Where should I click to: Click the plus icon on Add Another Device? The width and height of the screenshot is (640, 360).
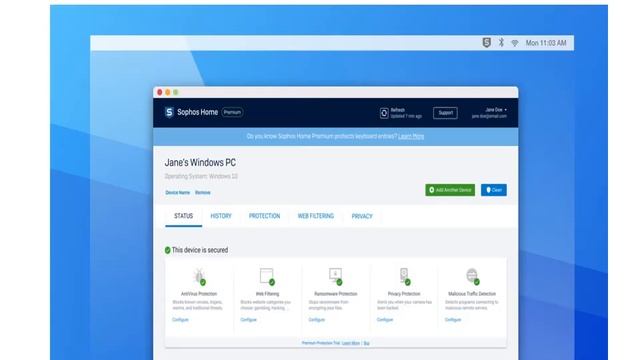pyautogui.click(x=431, y=190)
